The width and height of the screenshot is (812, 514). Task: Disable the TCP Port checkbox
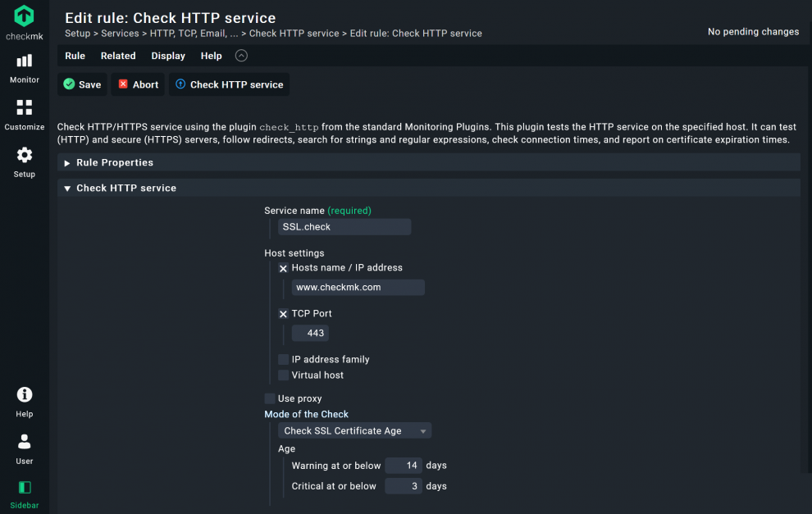pos(283,313)
